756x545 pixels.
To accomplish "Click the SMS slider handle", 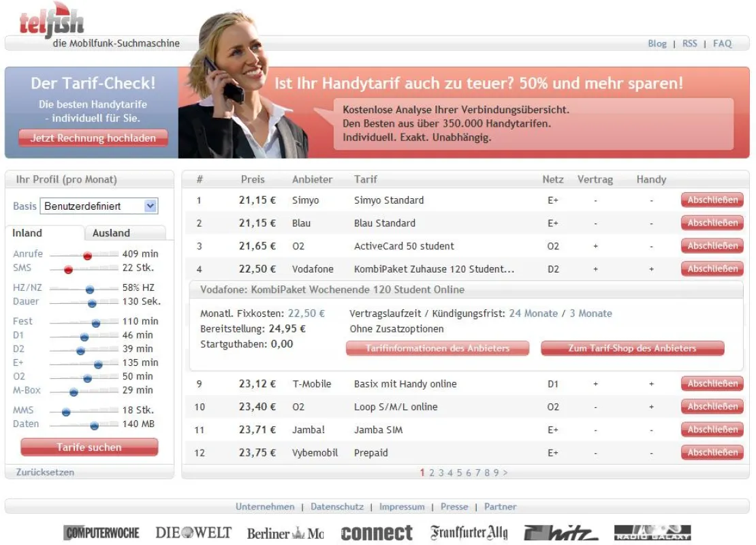I will tap(69, 270).
